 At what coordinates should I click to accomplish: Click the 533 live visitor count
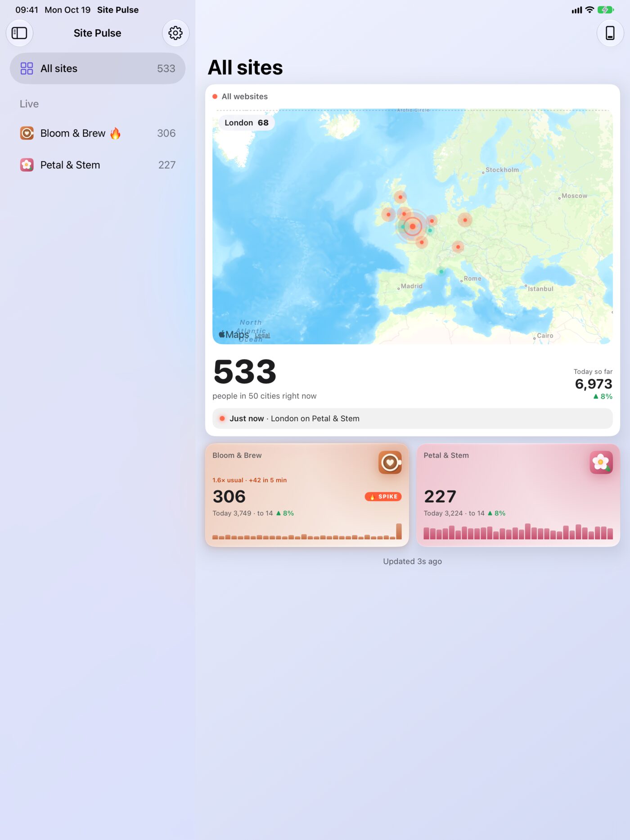click(245, 372)
